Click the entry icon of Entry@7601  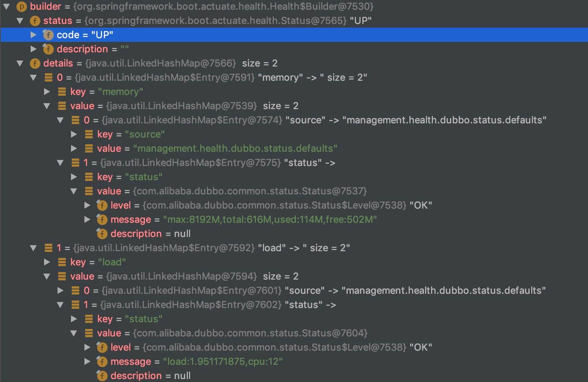click(75, 290)
